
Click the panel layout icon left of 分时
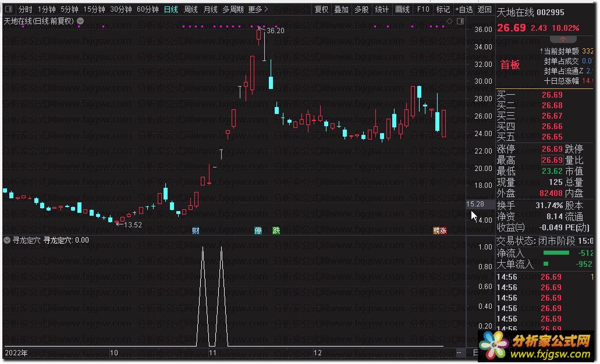point(8,9)
